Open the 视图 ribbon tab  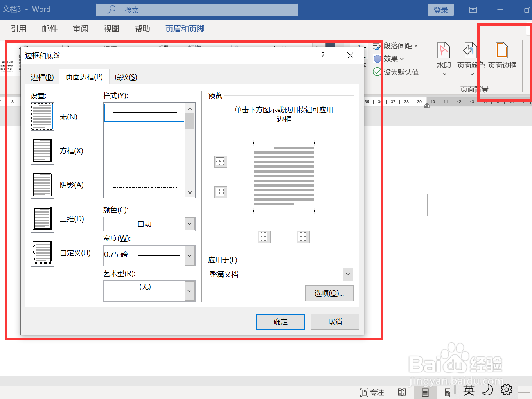111,29
